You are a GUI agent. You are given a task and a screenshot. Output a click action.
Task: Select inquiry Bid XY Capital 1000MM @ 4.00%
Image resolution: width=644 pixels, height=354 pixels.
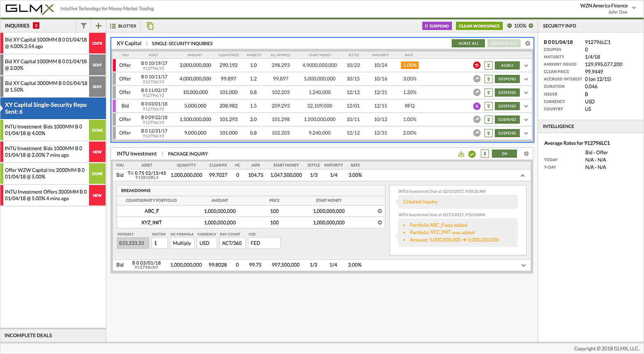tap(53, 43)
